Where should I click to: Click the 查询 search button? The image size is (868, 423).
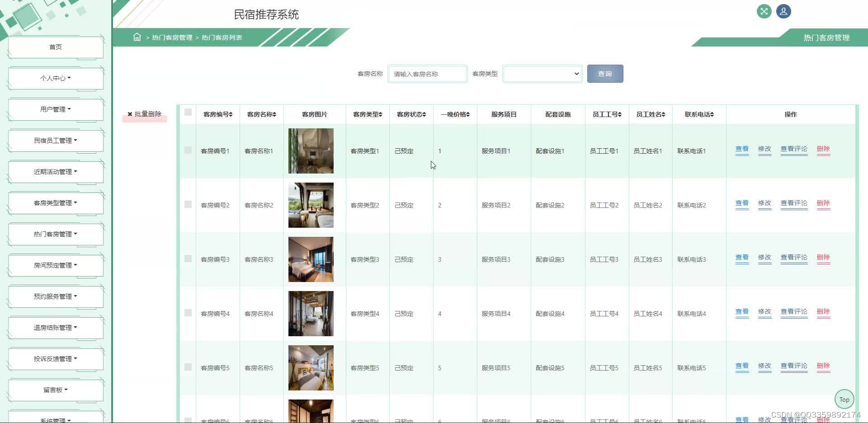coord(605,74)
